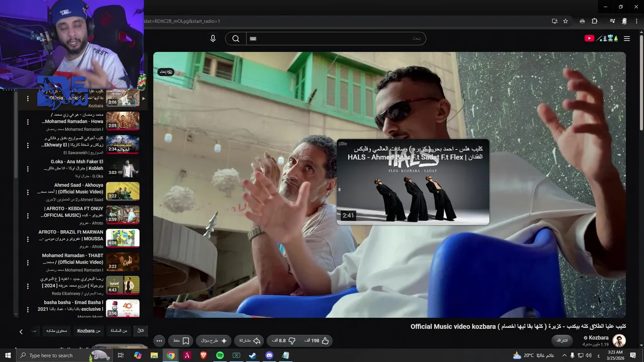Click the weather widget showing 20°C
The width and height of the screenshot is (644, 362).
[x=533, y=355]
